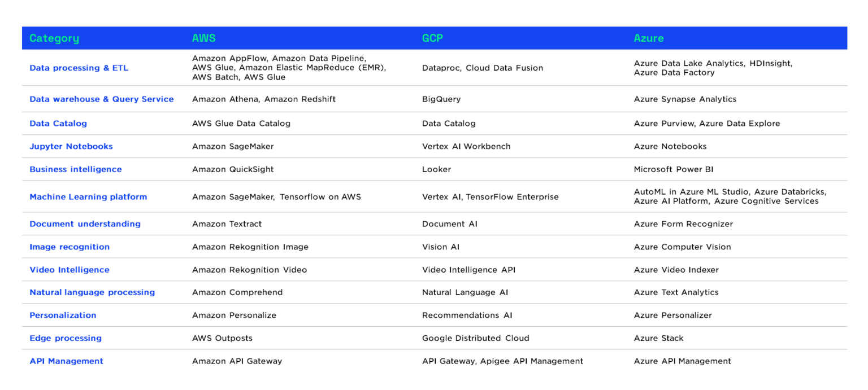Click the API Management category link
868x390 pixels.
pos(66,361)
